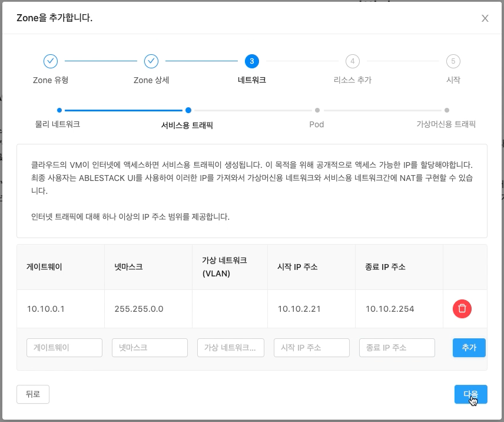
Task: Click the Pod progress dot
Action: tap(317, 110)
